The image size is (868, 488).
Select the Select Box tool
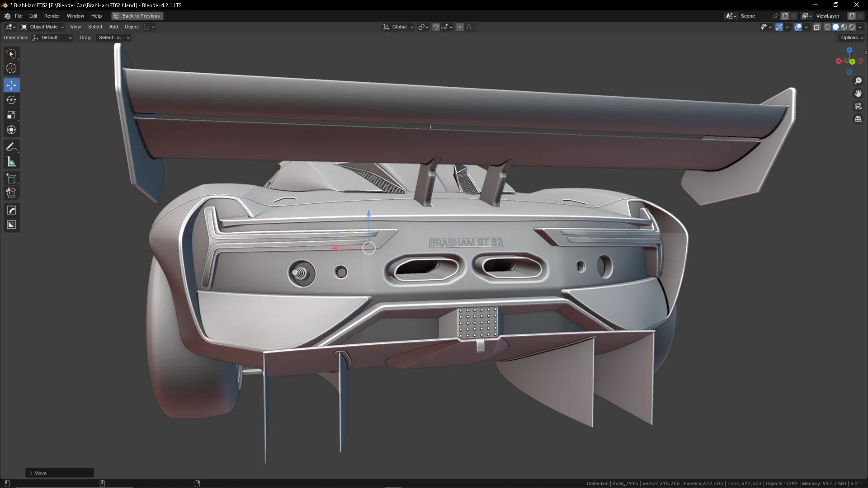11,54
